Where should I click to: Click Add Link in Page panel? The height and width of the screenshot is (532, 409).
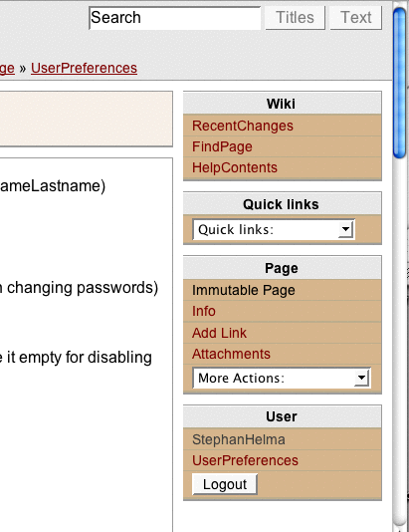tap(219, 333)
